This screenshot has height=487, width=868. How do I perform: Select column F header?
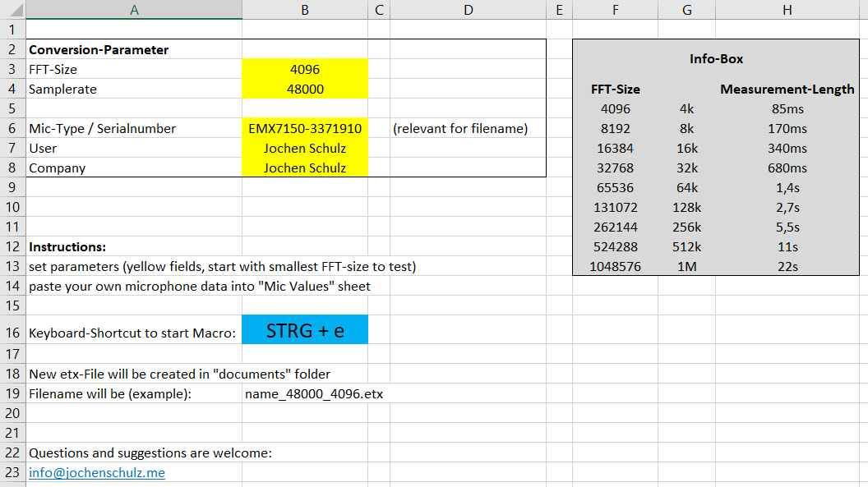pos(615,10)
